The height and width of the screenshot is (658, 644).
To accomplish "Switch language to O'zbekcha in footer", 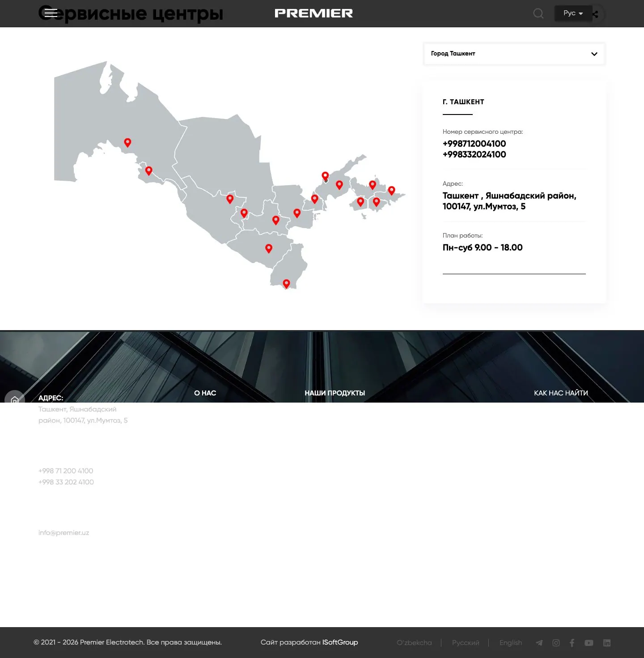I will pos(414,642).
